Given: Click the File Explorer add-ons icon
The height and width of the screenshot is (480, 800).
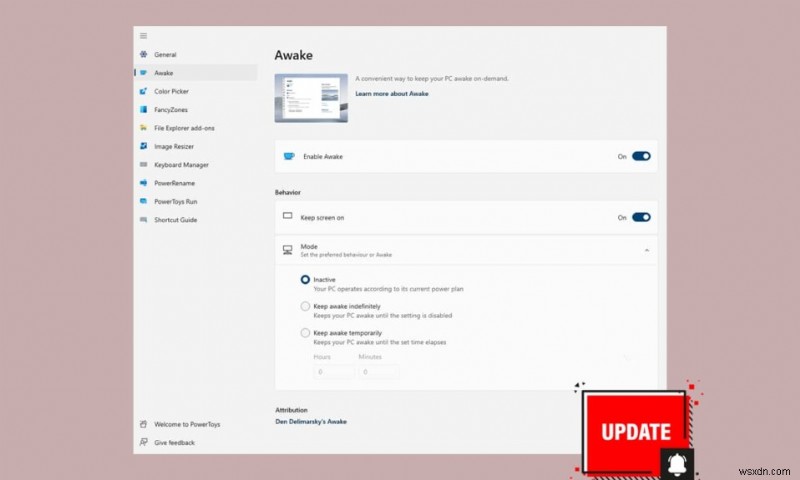Looking at the screenshot, I should point(143,128).
